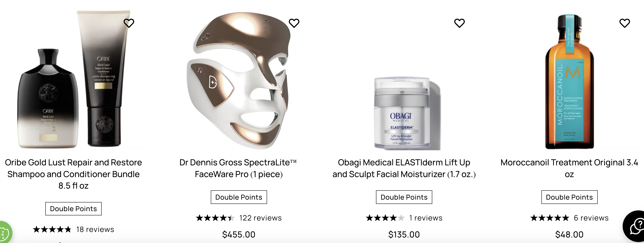Open the live chat help bubble
Viewport: 644px width, 243px height.
pos(635,226)
